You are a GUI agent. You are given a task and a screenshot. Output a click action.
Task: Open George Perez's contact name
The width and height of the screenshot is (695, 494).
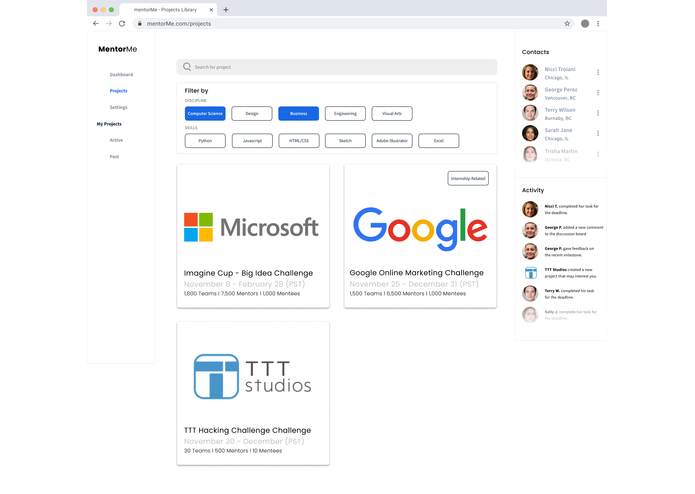tap(561, 89)
